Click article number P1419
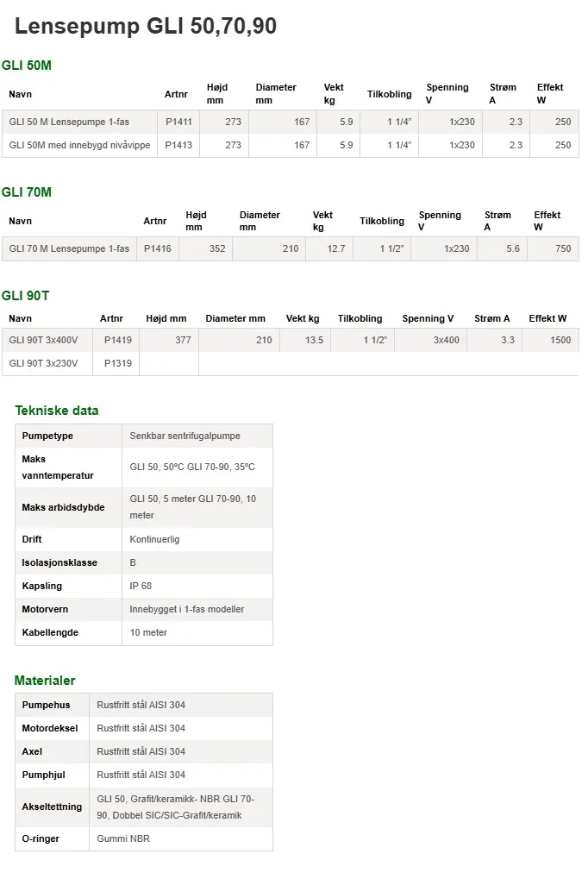Image resolution: width=588 pixels, height=879 pixels. pyautogui.click(x=118, y=340)
